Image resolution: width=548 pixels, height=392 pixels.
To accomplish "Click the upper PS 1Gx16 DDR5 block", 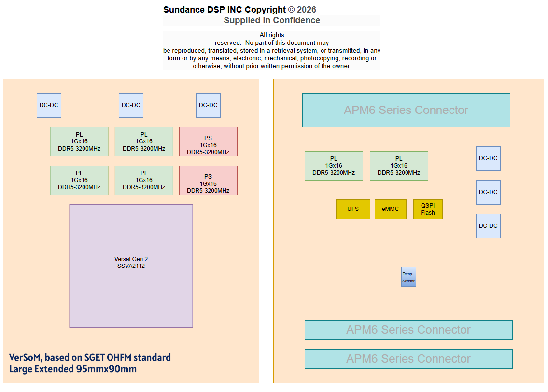I will pos(208,142).
